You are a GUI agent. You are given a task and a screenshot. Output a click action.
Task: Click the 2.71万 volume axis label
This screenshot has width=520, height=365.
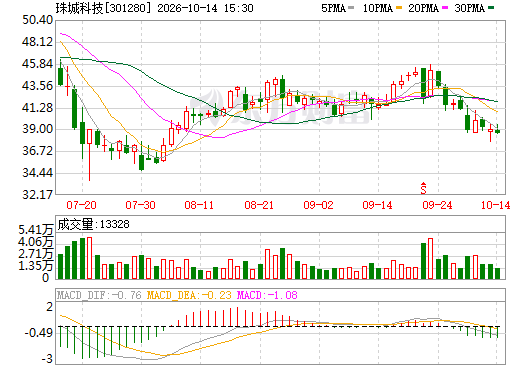coord(36,254)
